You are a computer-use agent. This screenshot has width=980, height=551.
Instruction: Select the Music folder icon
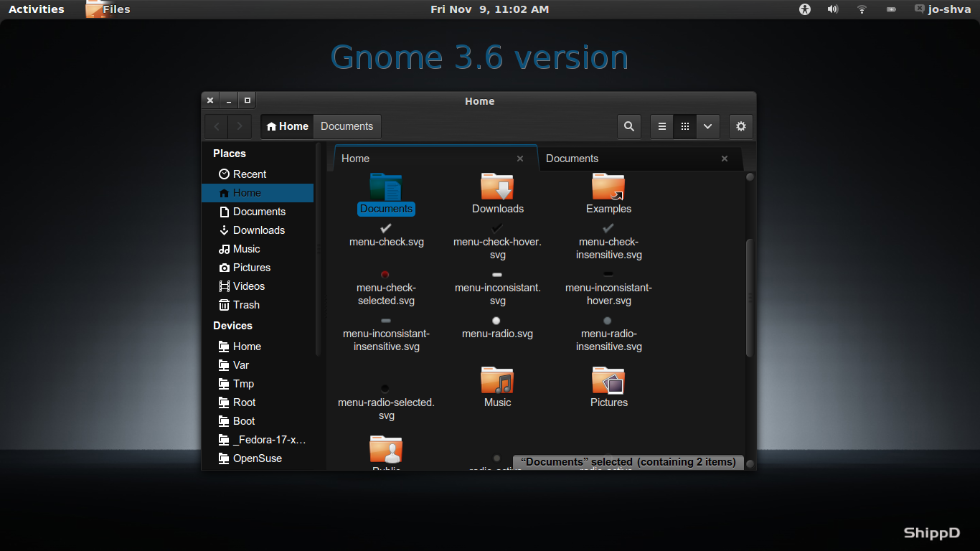(497, 380)
